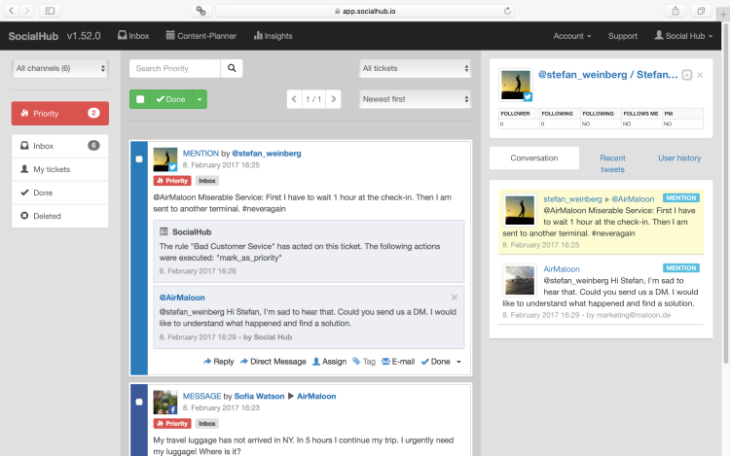The width and height of the screenshot is (730, 456).
Task: Check the select-all checkbox beside Done
Action: point(140,99)
